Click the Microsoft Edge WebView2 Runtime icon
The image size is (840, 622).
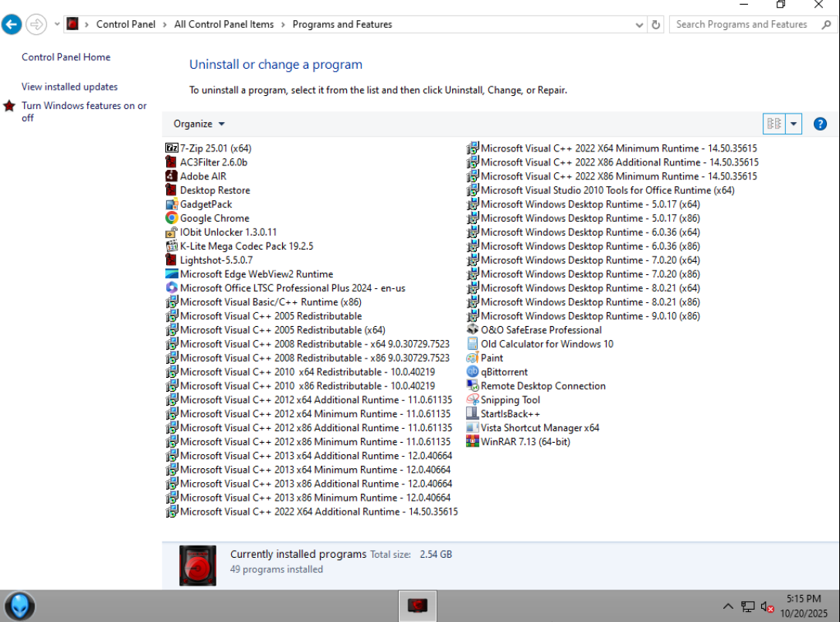pyautogui.click(x=172, y=274)
